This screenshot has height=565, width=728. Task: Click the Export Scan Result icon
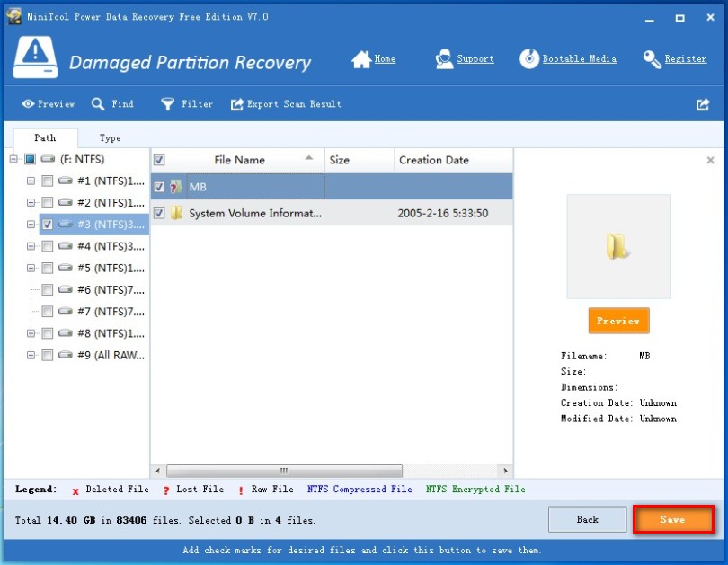coord(237,104)
